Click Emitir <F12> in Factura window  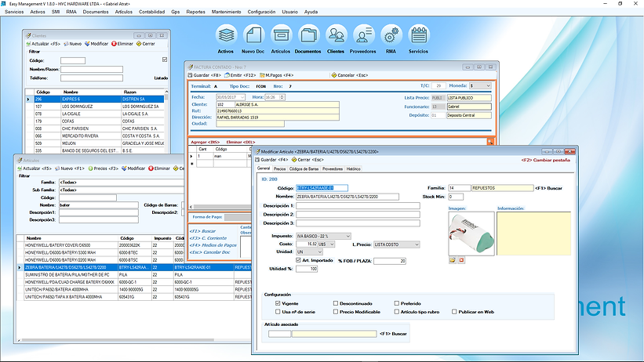pyautogui.click(x=240, y=75)
